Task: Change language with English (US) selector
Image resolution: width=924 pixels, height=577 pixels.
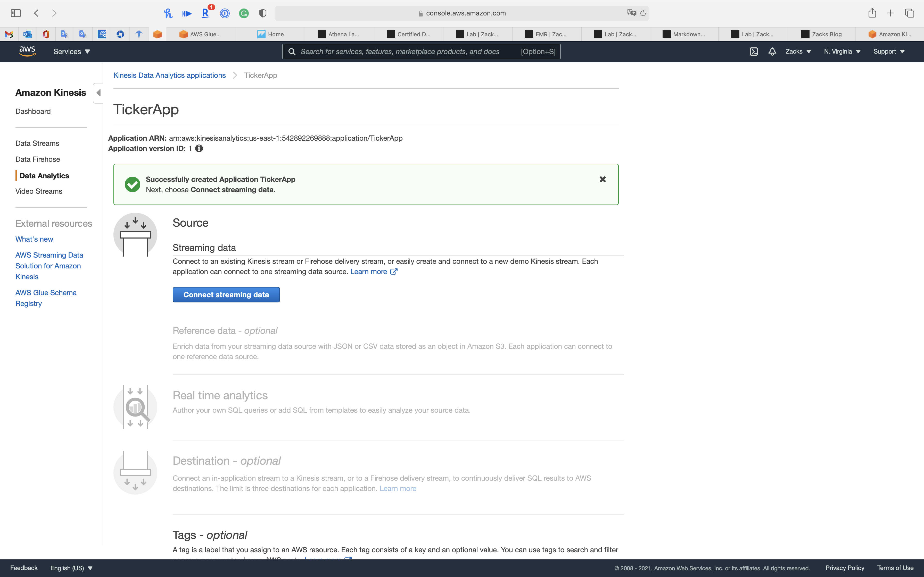Action: tap(71, 568)
